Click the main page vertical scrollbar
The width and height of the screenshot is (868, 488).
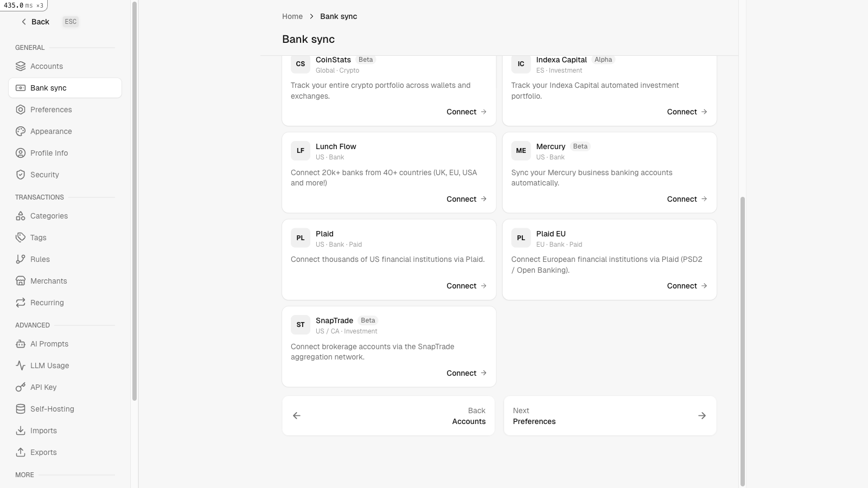pyautogui.click(x=743, y=342)
